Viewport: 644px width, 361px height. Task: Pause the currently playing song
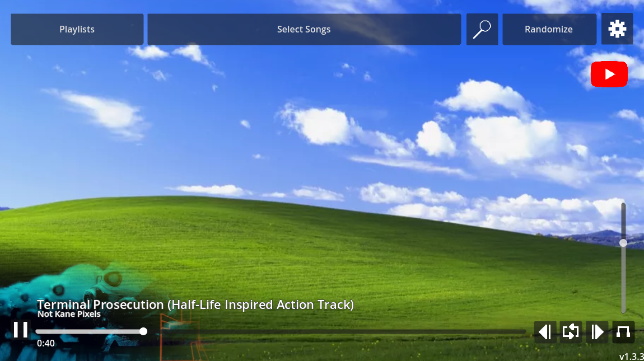click(21, 330)
